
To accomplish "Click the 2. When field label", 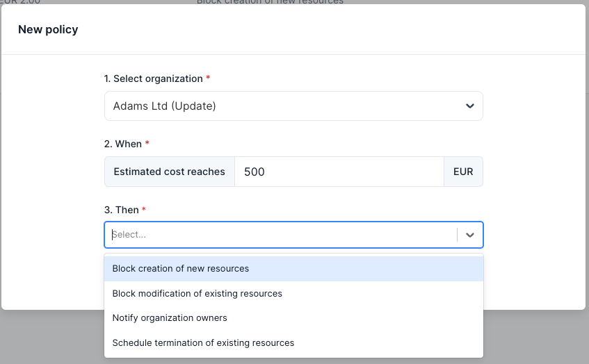I will click(122, 144).
